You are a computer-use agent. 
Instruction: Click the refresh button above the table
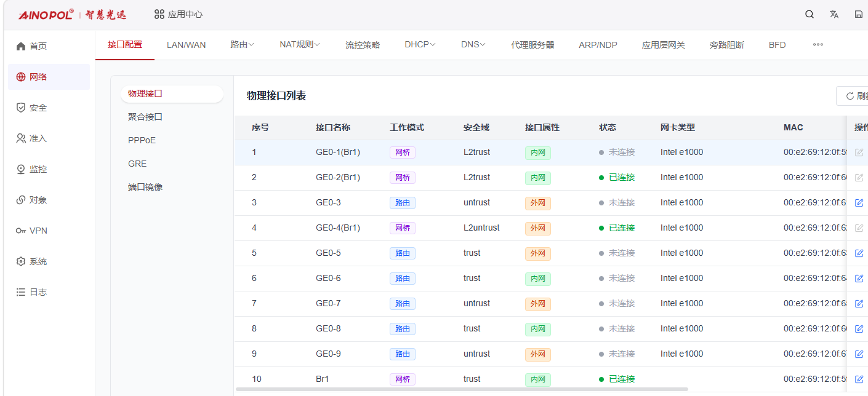click(853, 96)
